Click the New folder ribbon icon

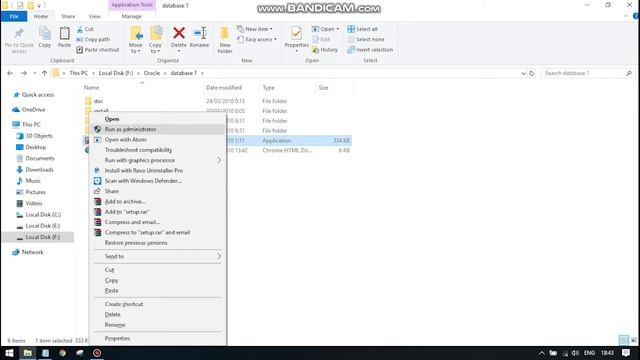tap(225, 33)
